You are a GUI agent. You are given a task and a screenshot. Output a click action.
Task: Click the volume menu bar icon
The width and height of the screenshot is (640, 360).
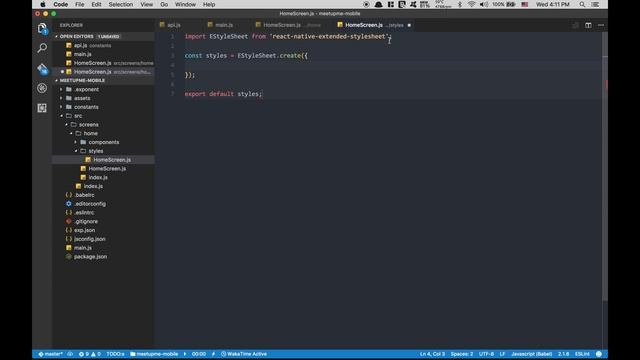pyautogui.click(x=484, y=4)
